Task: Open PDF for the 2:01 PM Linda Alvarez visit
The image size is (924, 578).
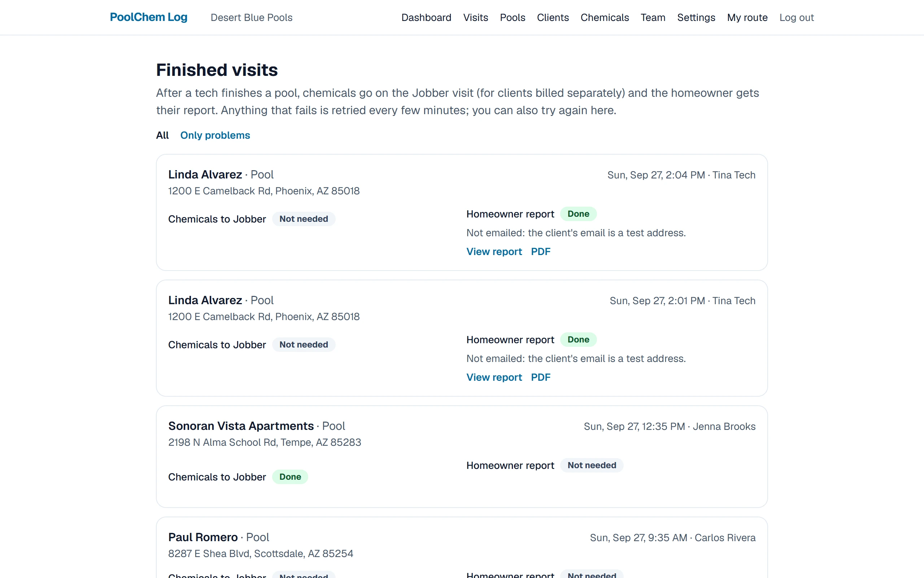Action: [541, 377]
